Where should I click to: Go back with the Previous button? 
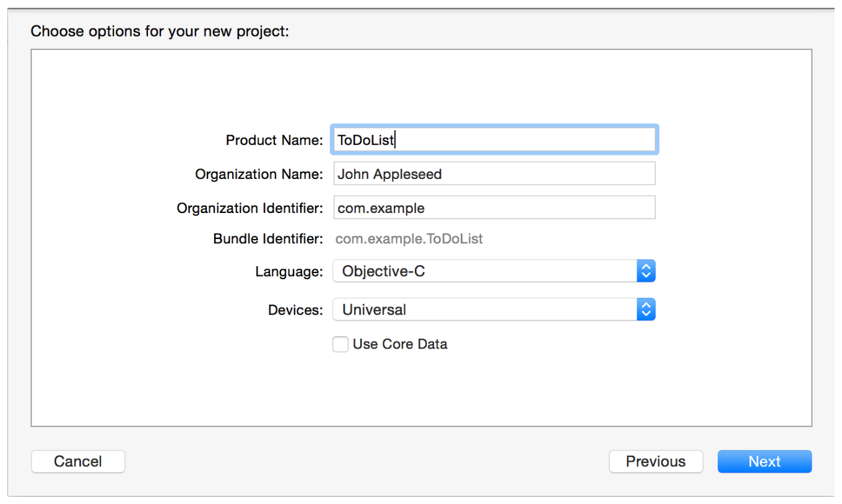point(656,461)
